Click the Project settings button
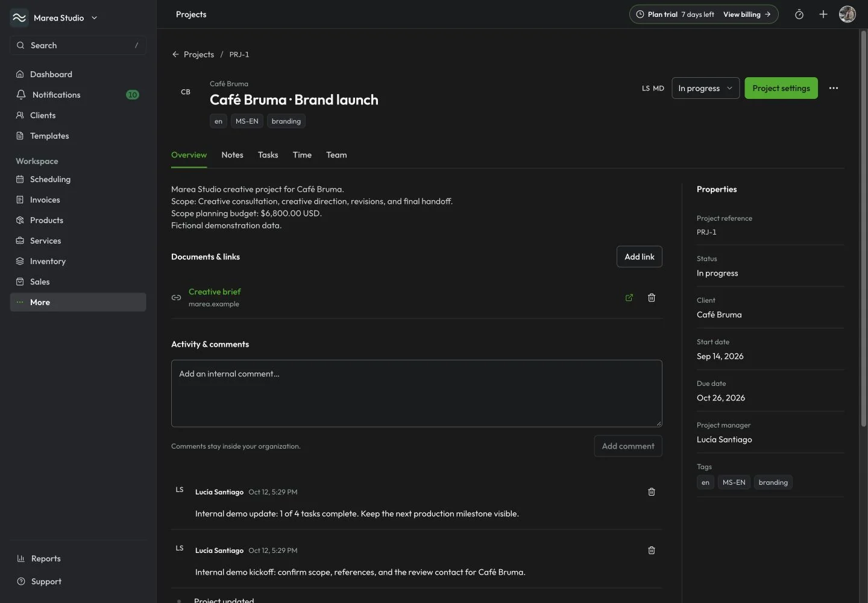868x603 pixels. 781,88
